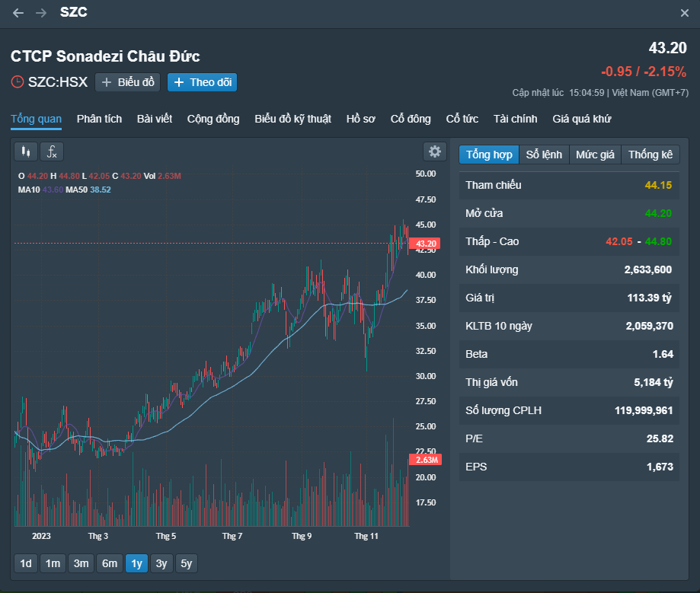Open the Cổ tức tab
This screenshot has width=700, height=593.
tap(462, 120)
